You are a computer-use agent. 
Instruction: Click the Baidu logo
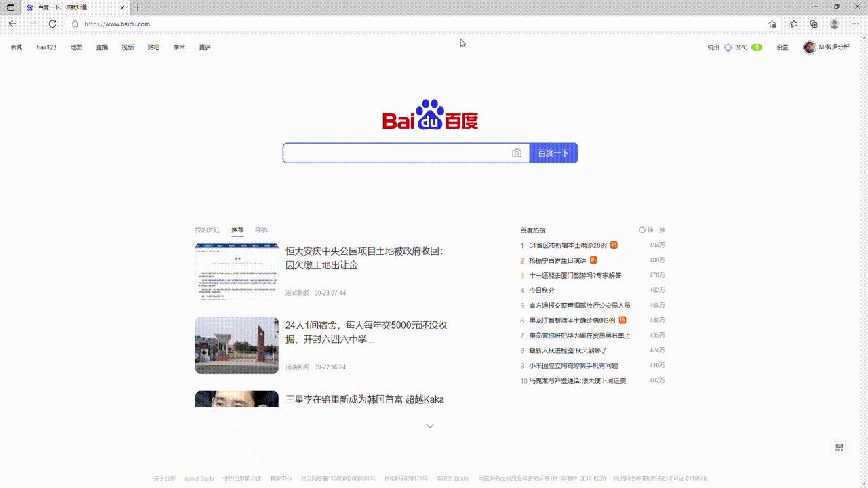(431, 115)
